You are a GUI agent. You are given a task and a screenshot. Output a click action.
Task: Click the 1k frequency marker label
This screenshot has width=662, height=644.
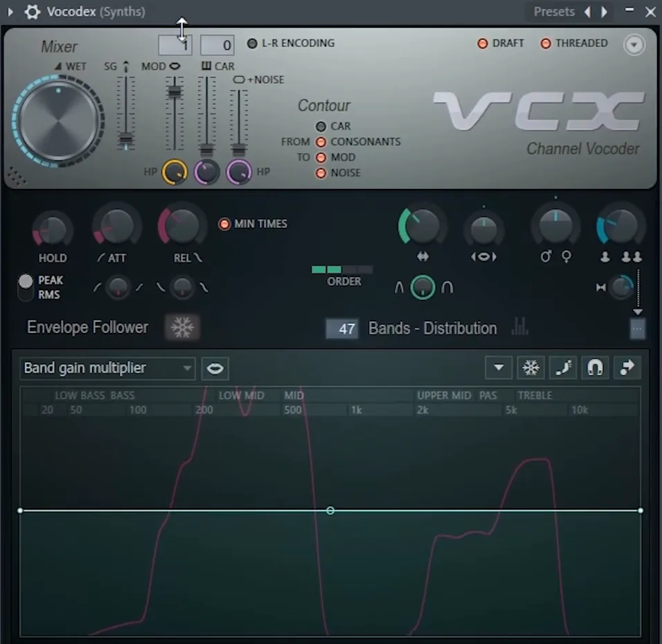[x=357, y=410]
